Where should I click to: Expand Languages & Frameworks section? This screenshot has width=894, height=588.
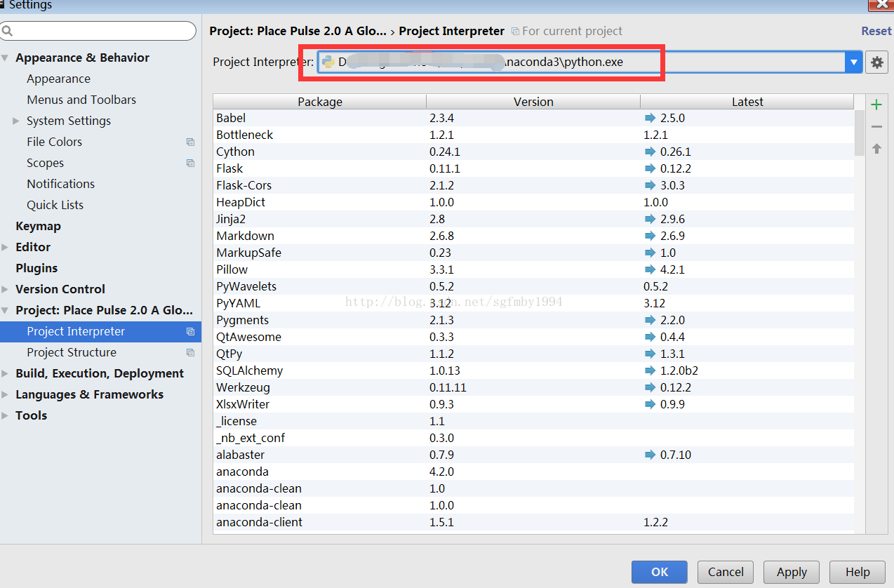(6, 394)
